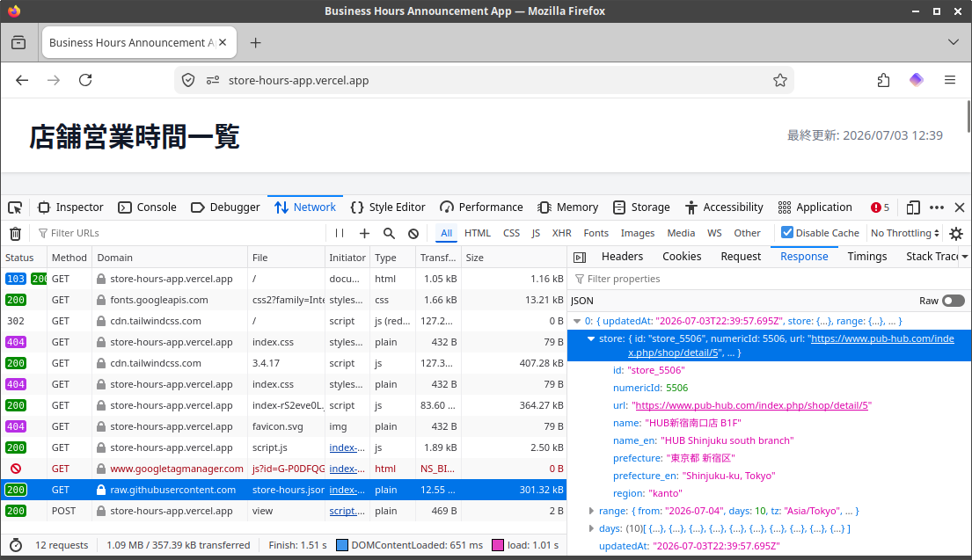Screen dimensions: 972x560
Task: Open Firefox View icon in the tab bar
Action: pos(18,43)
